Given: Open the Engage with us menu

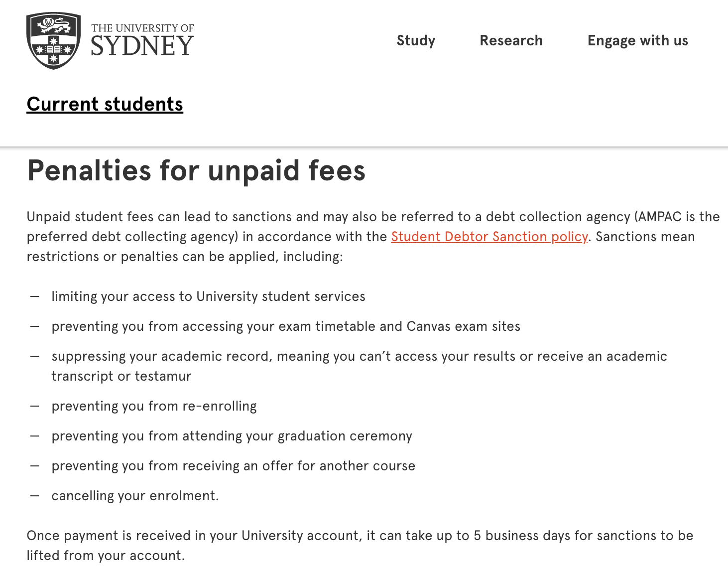Looking at the screenshot, I should click(x=637, y=40).
